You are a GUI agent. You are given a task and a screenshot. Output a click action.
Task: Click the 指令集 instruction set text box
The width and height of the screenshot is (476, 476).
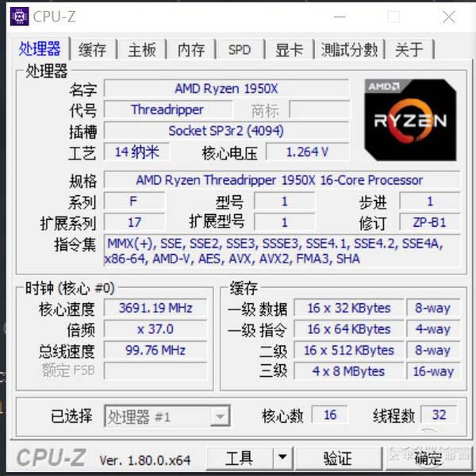pos(282,251)
